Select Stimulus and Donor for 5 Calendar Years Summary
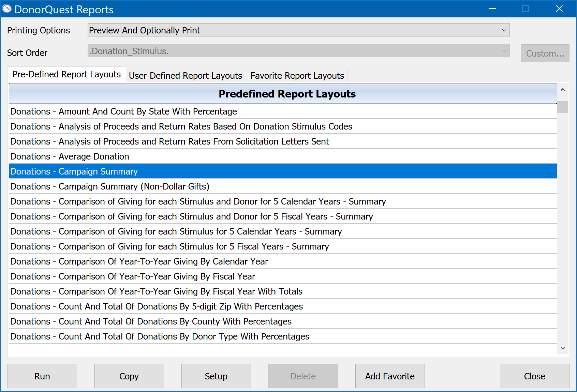 (x=283, y=201)
